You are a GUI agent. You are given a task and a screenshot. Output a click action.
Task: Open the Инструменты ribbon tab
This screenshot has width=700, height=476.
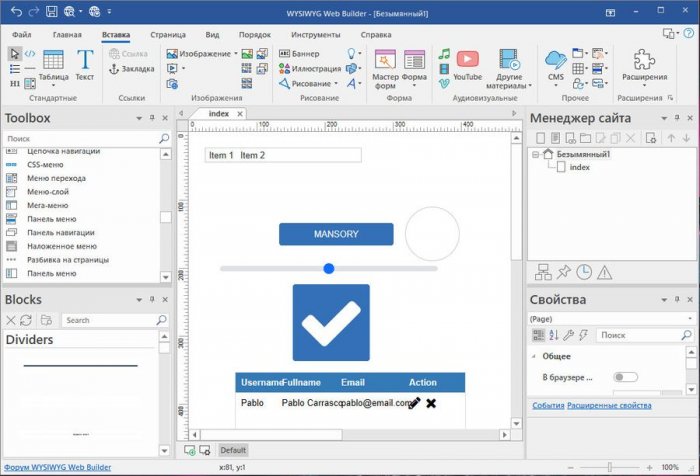coord(315,34)
